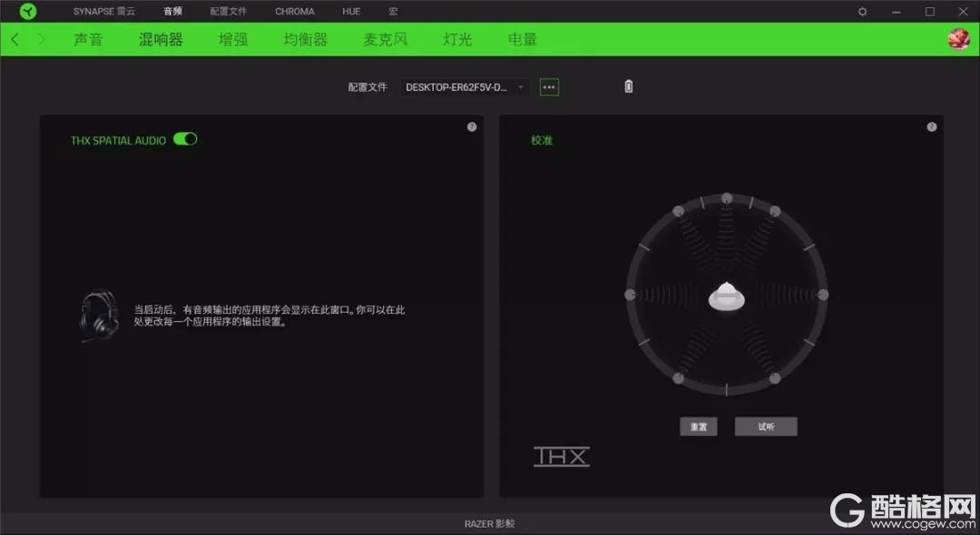This screenshot has height=535, width=980.
Task: Click the THX SPATIAL AUDIO label
Action: point(118,141)
